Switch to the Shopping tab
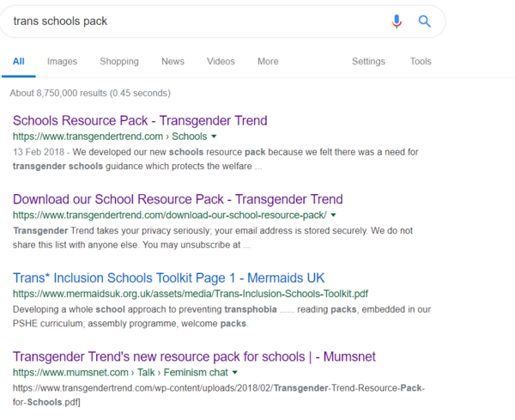The width and height of the screenshot is (515, 420). pyautogui.click(x=119, y=62)
